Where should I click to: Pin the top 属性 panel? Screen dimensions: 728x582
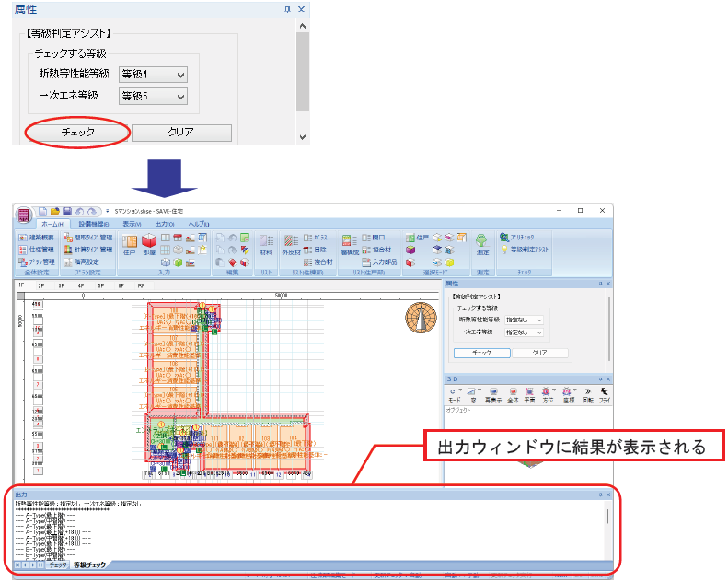[x=287, y=9]
